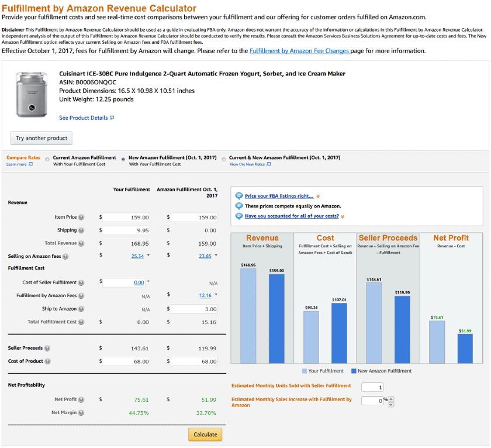This screenshot has width=491, height=448.
Task: Click speech bubble icon by Price your FBA listings
Action: point(238,197)
